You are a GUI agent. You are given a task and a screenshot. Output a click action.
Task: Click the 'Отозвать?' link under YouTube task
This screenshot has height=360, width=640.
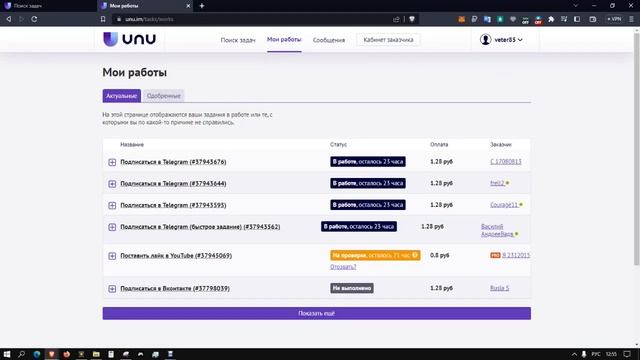click(x=343, y=267)
